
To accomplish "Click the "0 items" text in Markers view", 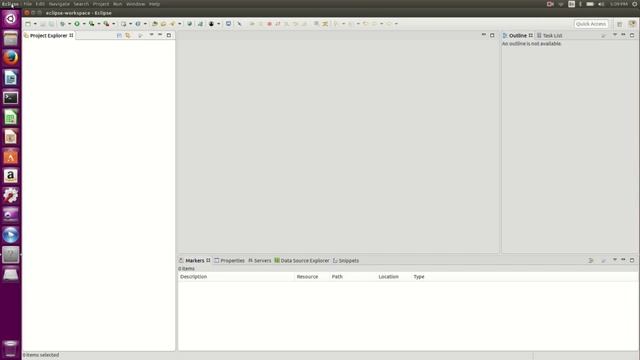I will [186, 269].
